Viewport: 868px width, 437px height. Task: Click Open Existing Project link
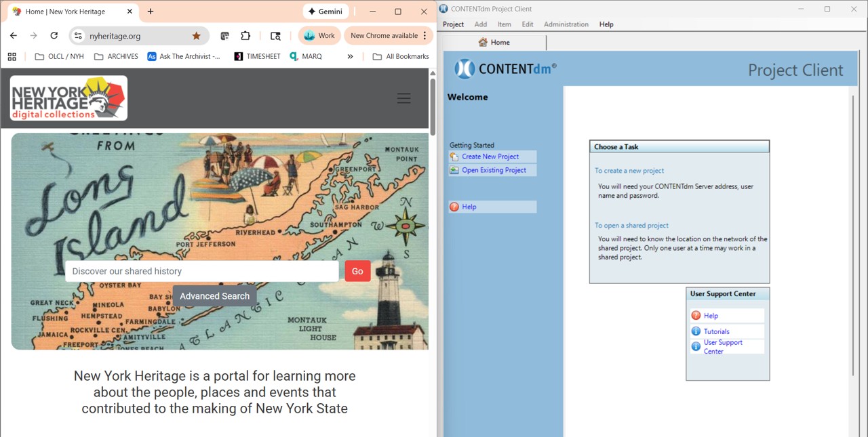(494, 170)
